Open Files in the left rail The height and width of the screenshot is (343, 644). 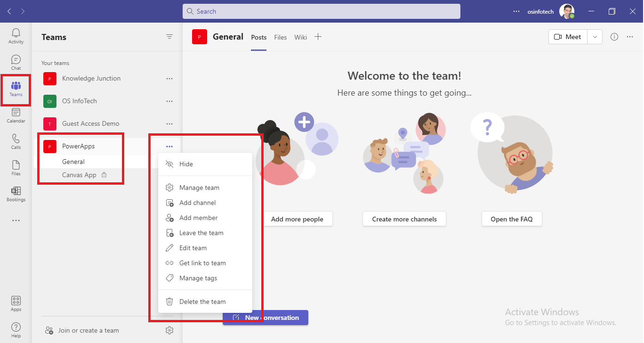pyautogui.click(x=16, y=168)
